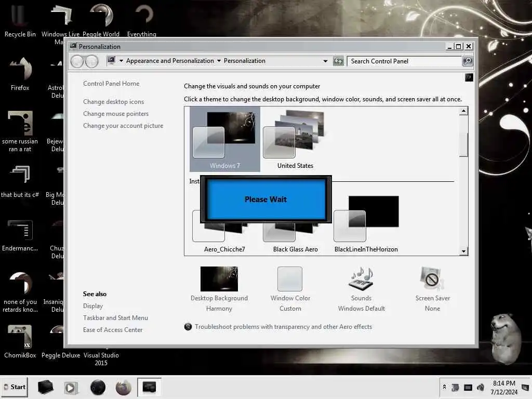The image size is (532, 399).
Task: Expand the arrow after Appearance and Personalization
Action: click(x=219, y=61)
